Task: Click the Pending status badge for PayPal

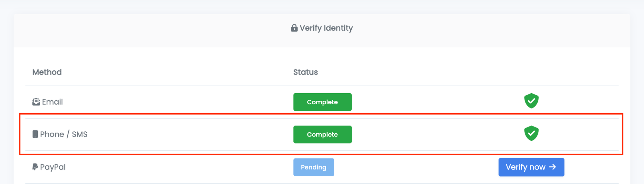Action: [x=314, y=167]
